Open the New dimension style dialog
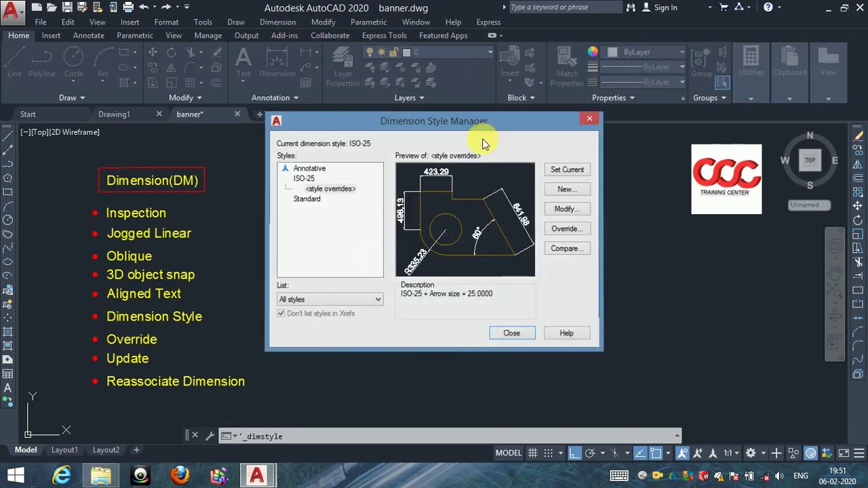This screenshot has height=488, width=868. pyautogui.click(x=567, y=189)
